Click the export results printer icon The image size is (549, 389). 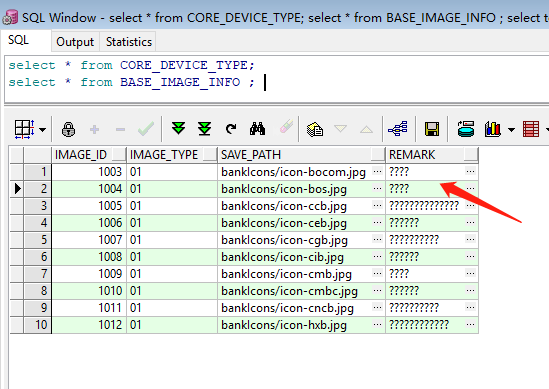coord(466,129)
